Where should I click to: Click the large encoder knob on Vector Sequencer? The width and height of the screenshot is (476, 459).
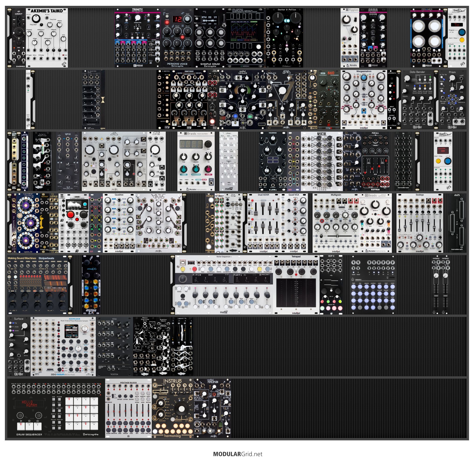183,279
